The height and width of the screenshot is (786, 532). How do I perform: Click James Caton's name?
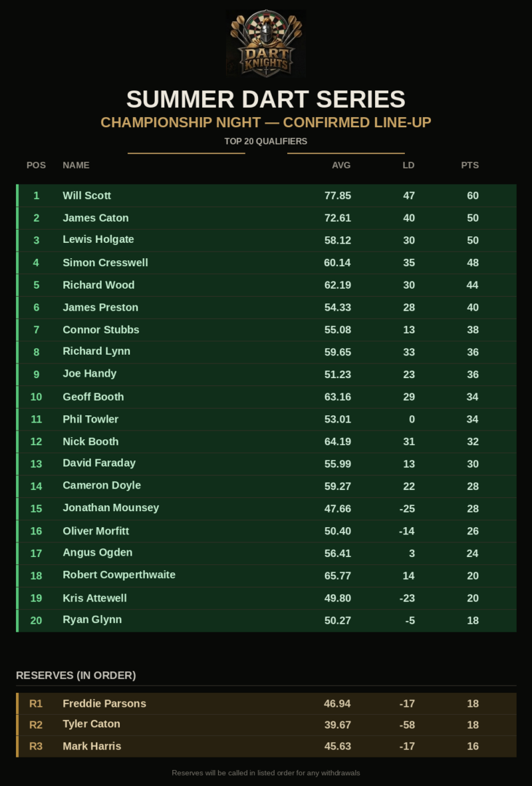96,218
